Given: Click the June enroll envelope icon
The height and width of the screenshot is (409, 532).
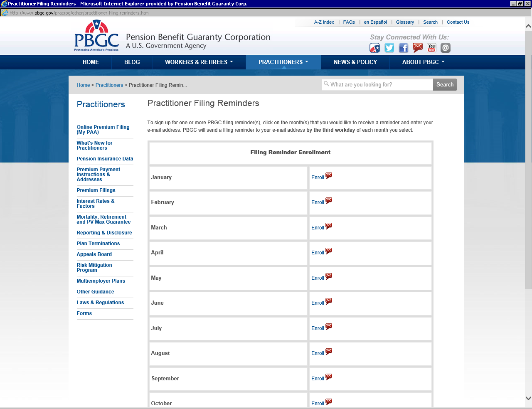Looking at the screenshot, I should point(329,301).
